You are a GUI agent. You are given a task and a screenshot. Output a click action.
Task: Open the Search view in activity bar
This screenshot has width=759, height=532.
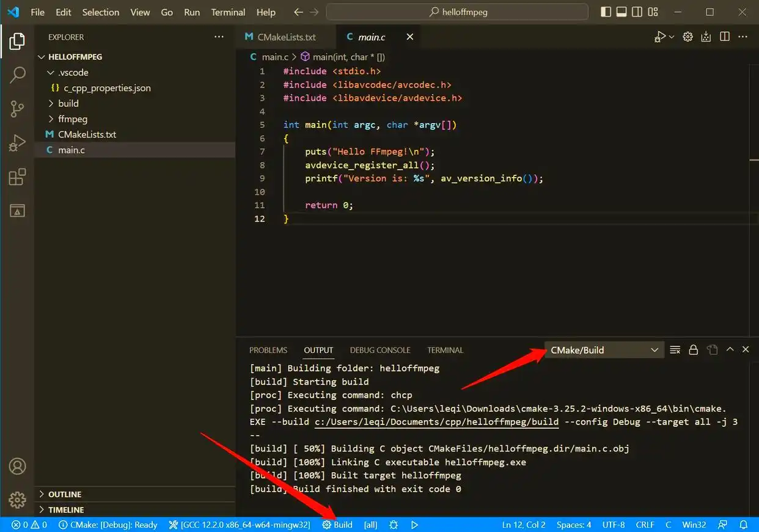17,75
